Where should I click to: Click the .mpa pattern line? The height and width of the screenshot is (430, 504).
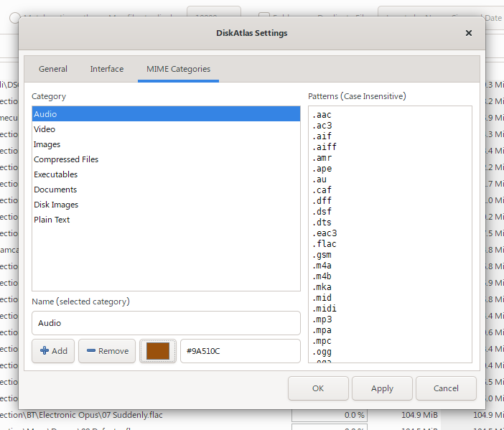pyautogui.click(x=322, y=330)
